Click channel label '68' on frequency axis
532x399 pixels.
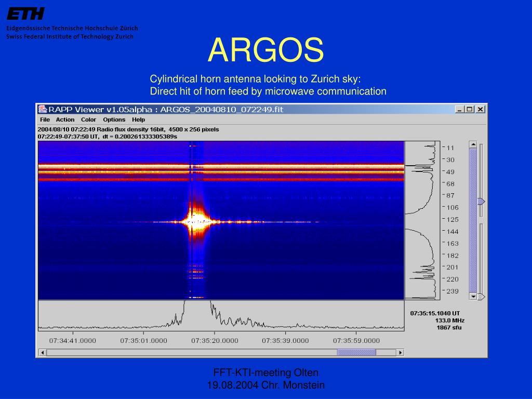click(x=450, y=184)
